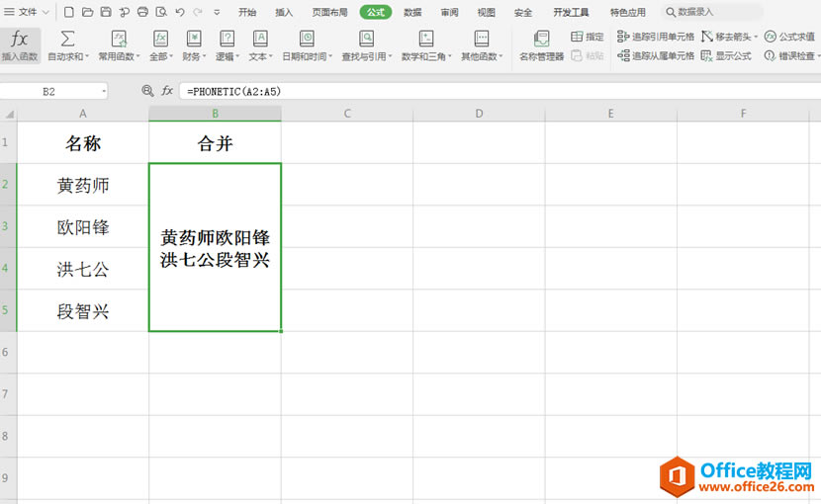Open the Text functions (文本) icon
The image size is (821, 504).
click(260, 39)
